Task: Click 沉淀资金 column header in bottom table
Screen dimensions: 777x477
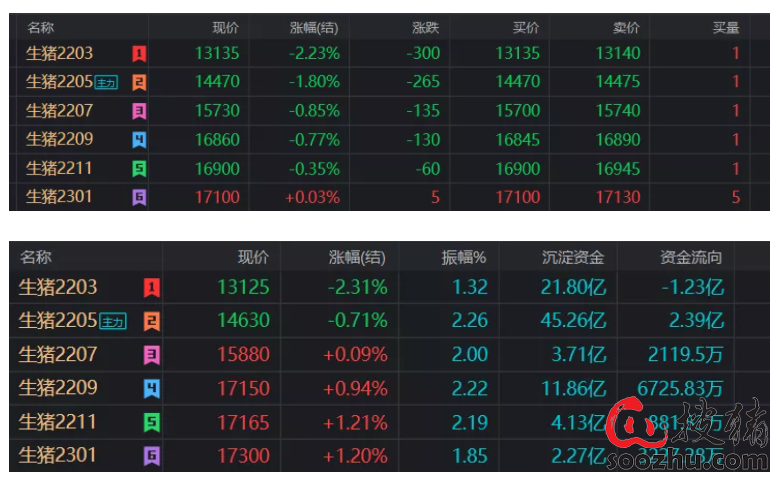Action: (x=573, y=257)
